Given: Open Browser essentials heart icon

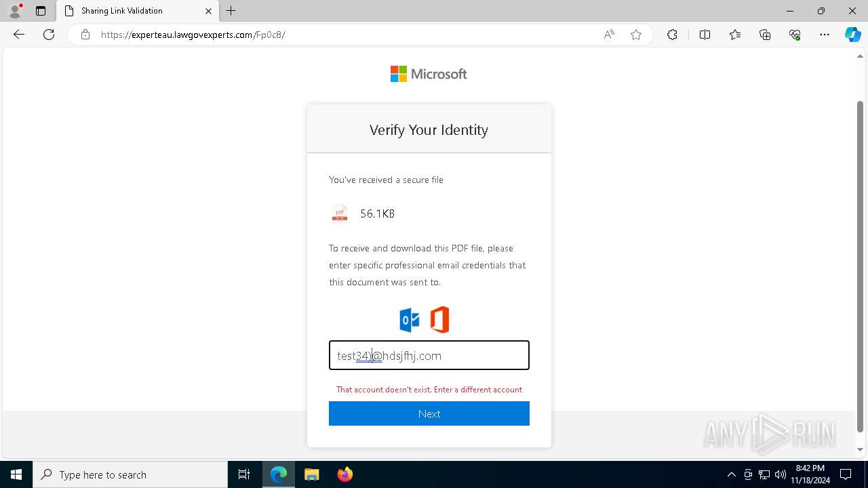Looking at the screenshot, I should pos(795,35).
